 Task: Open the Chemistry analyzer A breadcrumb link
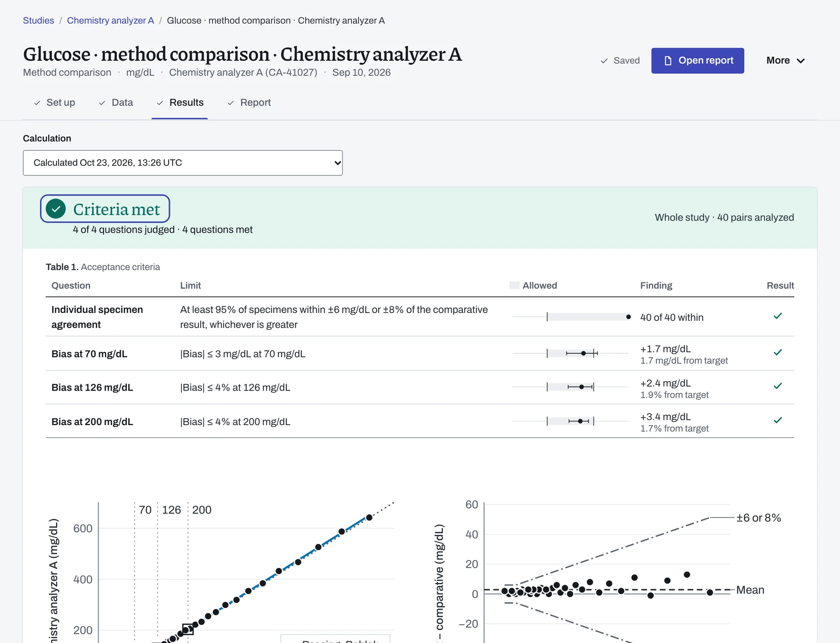(x=110, y=21)
